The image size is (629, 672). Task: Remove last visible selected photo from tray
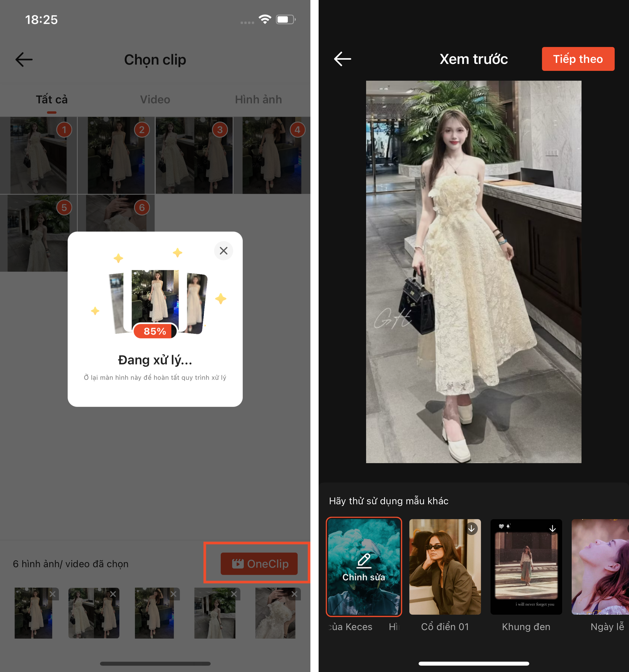point(294,594)
